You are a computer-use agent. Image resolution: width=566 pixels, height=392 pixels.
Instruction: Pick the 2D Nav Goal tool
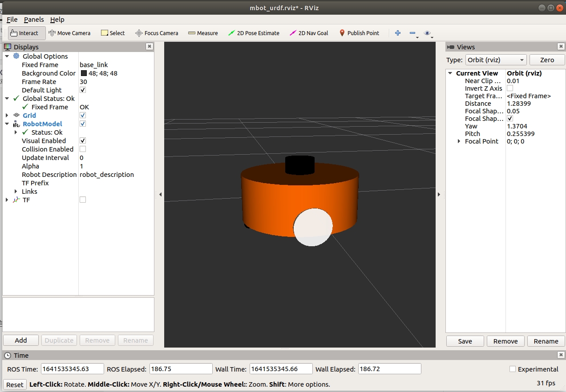click(309, 33)
